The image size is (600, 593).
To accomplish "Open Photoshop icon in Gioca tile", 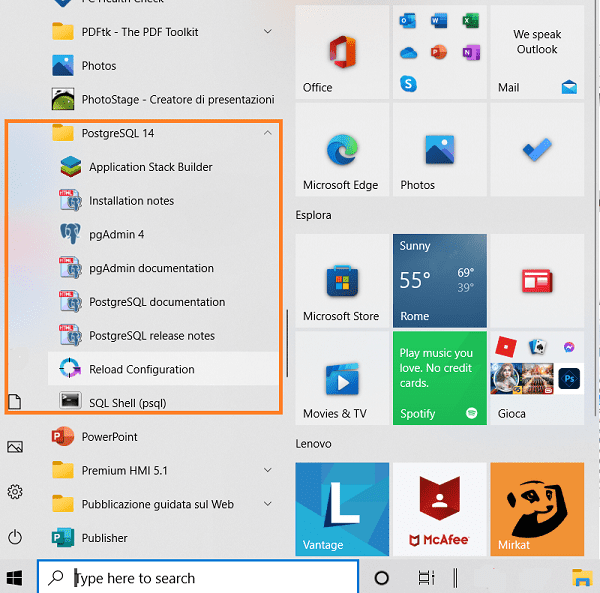I will [x=569, y=379].
